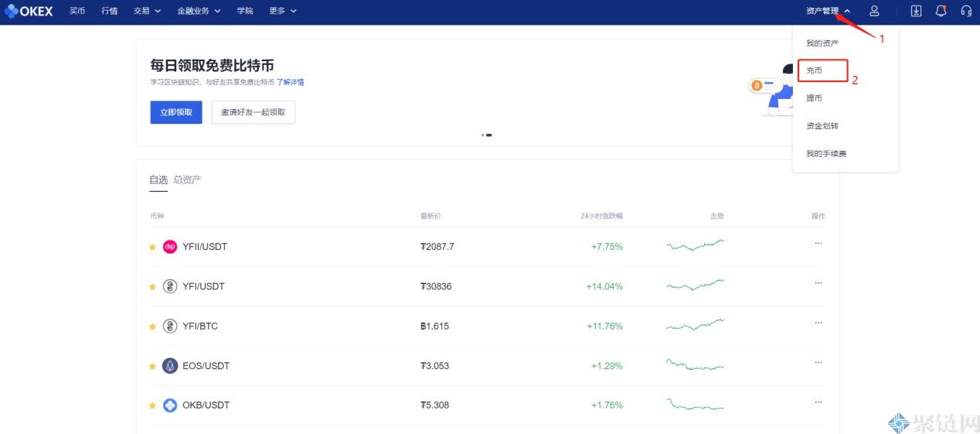Toggle the star for YFI/BTC
Viewport: 980px width, 434px height.
tap(152, 326)
